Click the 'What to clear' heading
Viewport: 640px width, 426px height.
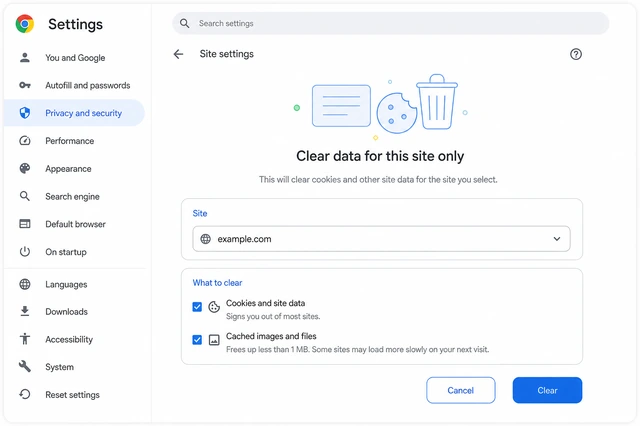click(x=218, y=283)
